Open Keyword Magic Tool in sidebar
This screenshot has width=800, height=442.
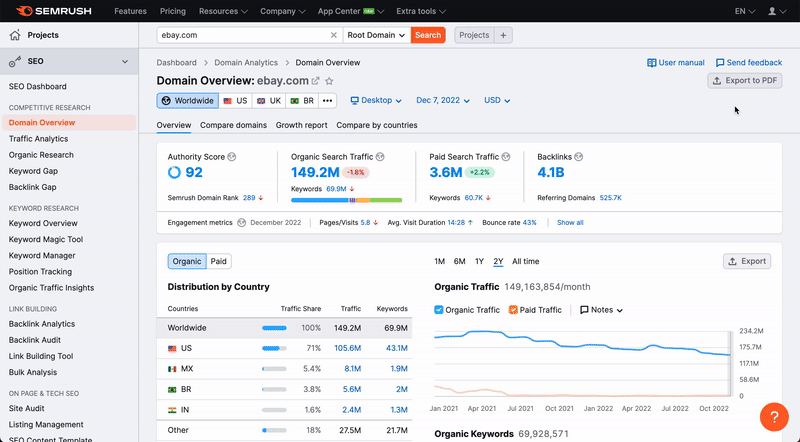46,239
